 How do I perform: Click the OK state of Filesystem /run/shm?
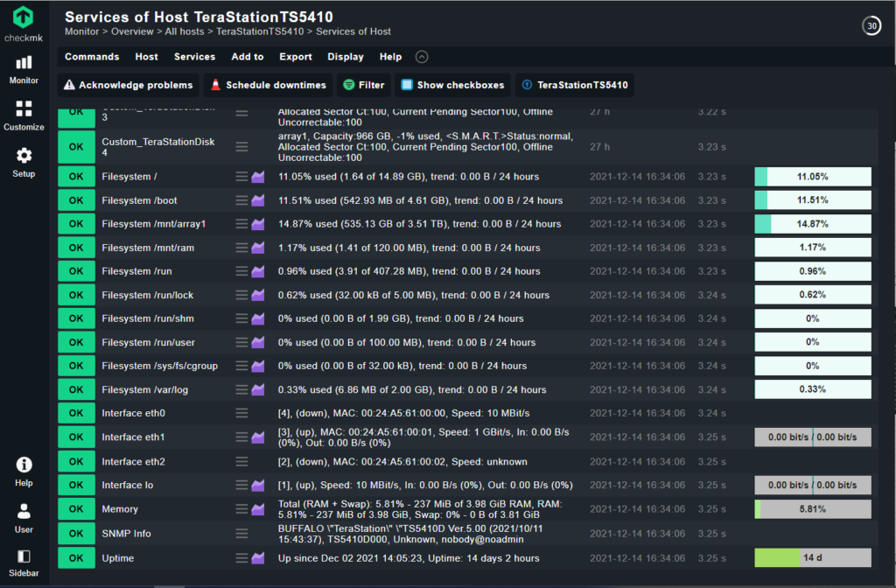[76, 318]
